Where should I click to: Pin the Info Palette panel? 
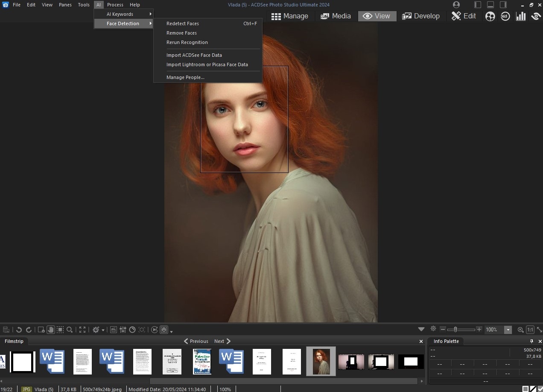pyautogui.click(x=531, y=341)
